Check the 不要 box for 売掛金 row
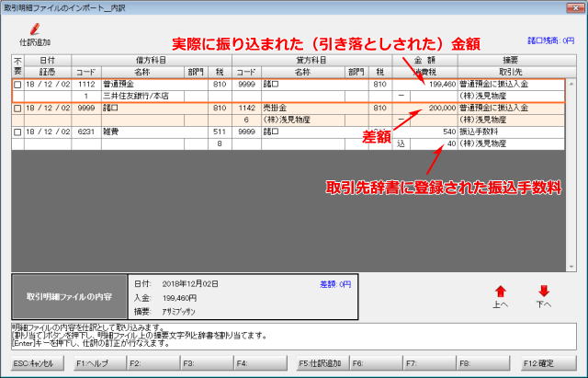588x378 pixels. 17,109
